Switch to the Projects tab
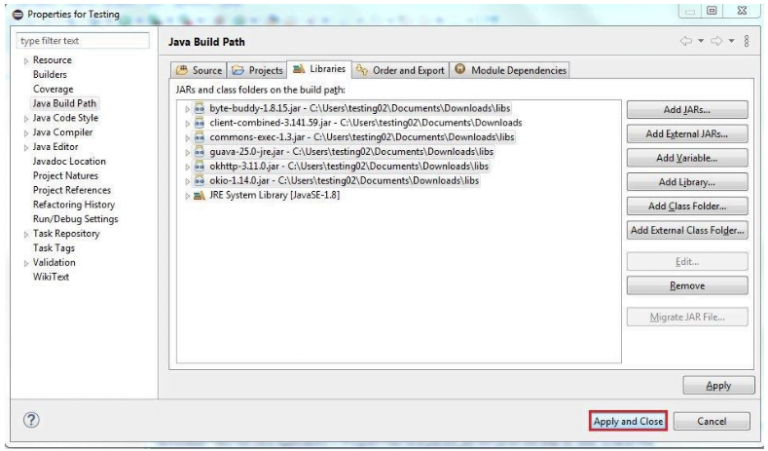This screenshot has width=768, height=451. pyautogui.click(x=257, y=70)
